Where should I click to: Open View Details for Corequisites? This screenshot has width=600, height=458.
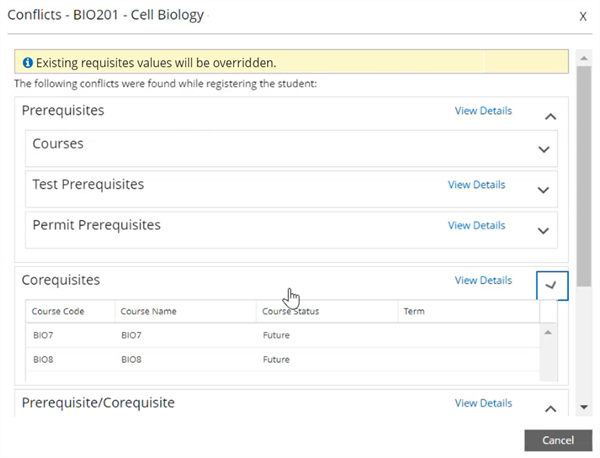point(483,281)
